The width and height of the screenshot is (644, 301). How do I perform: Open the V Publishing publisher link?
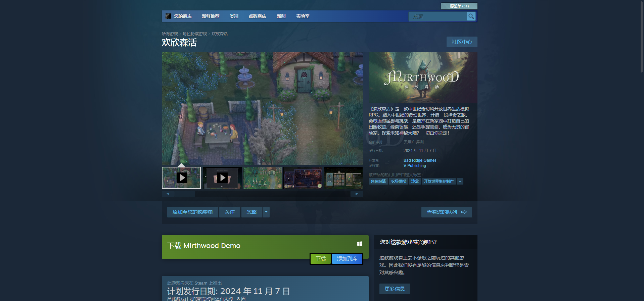point(415,166)
